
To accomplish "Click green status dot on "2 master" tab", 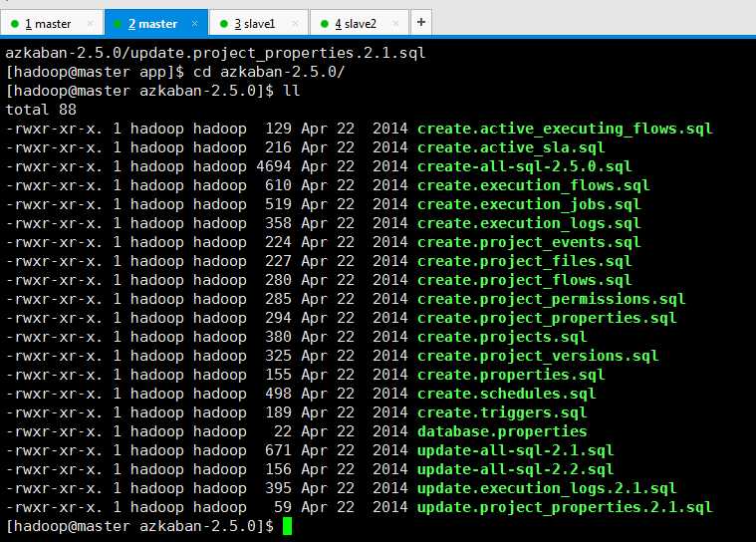I will click(x=118, y=24).
